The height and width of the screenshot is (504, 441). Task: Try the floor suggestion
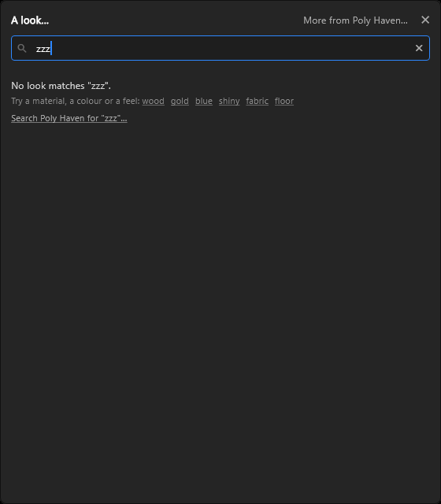tap(284, 101)
